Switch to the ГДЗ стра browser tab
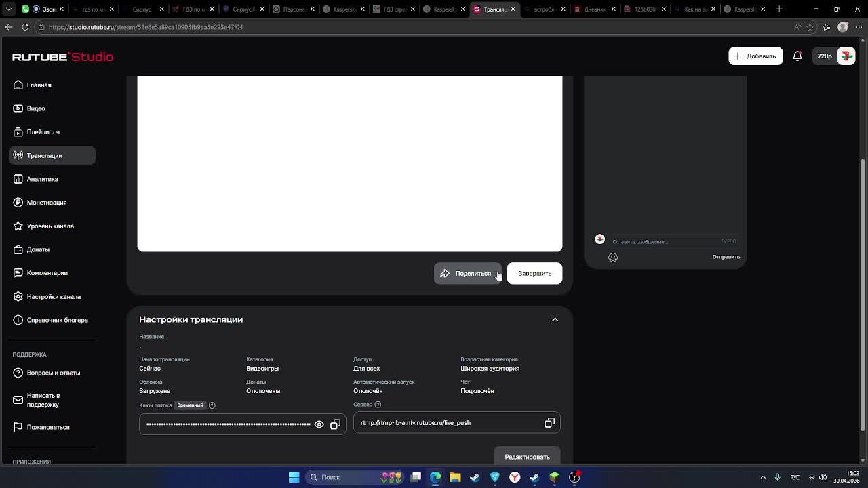The height and width of the screenshot is (488, 868). pyautogui.click(x=394, y=9)
